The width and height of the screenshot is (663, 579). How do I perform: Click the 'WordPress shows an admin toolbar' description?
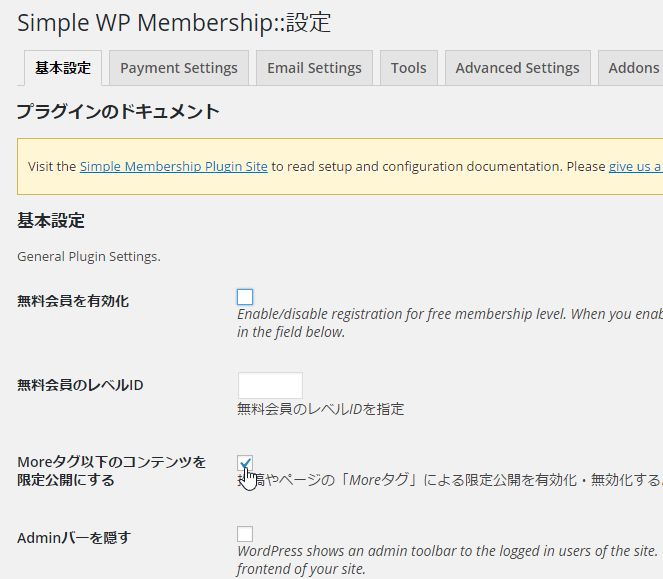point(448,560)
